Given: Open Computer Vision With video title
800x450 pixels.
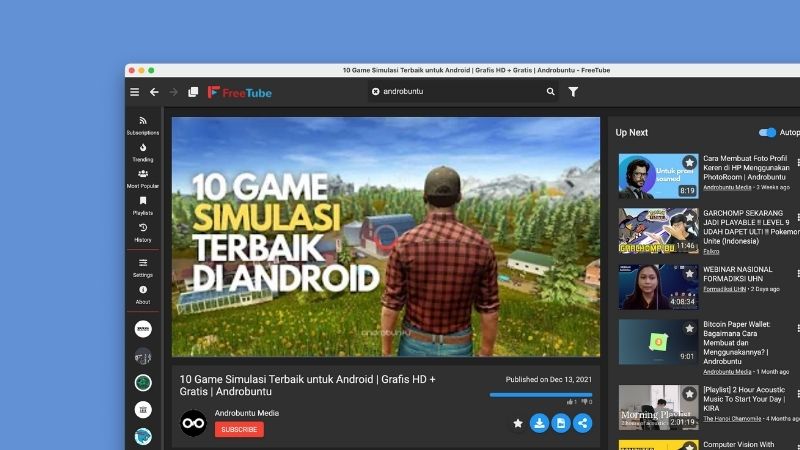Looking at the screenshot, I should pyautogui.click(x=738, y=445).
